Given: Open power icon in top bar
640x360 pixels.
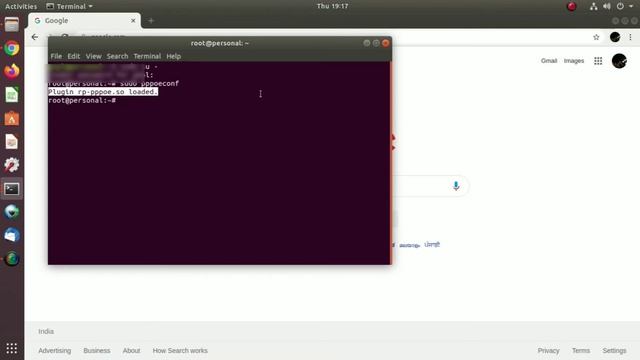Looking at the screenshot, I should pos(620,6).
